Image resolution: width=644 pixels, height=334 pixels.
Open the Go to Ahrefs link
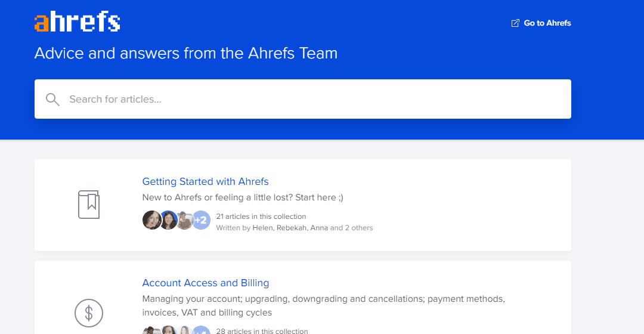[x=547, y=23]
